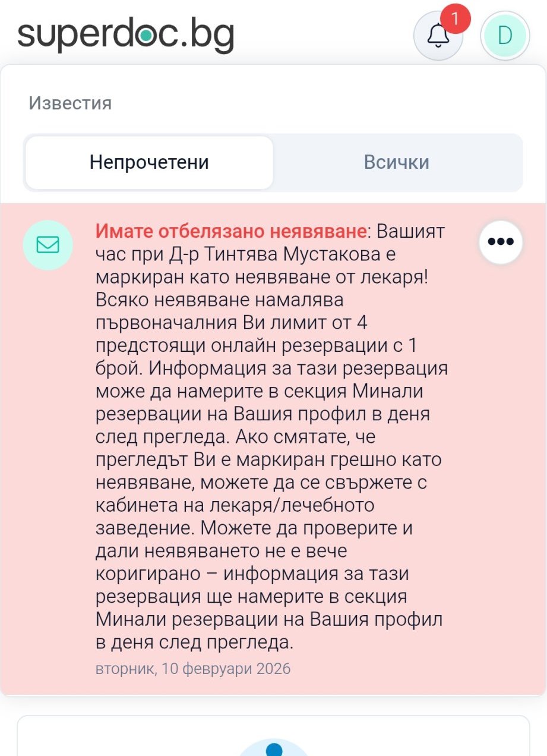Viewport: 547px width, 756px height.
Task: Open the profile avatar marked D
Action: (504, 36)
